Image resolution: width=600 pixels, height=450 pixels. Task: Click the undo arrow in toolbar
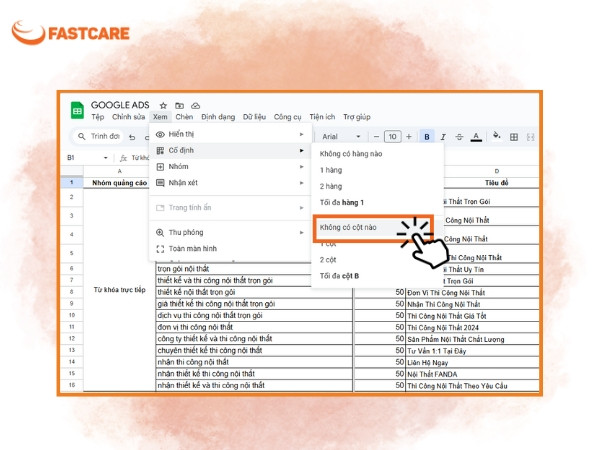tap(132, 137)
